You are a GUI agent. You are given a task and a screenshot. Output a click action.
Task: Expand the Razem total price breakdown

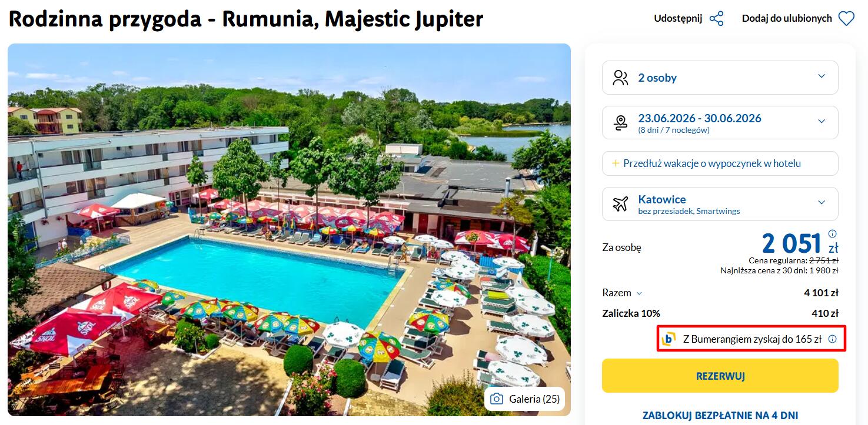623,293
